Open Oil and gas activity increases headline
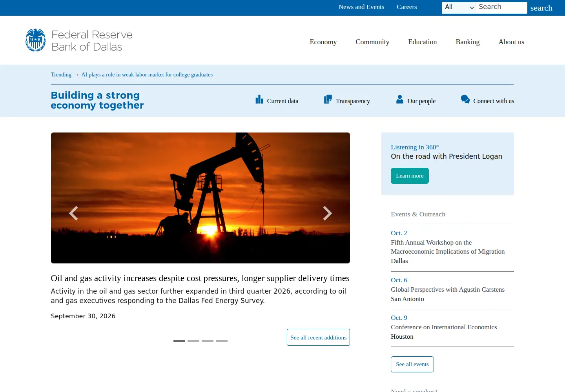Screen dimensions: 565x392 [200, 278]
